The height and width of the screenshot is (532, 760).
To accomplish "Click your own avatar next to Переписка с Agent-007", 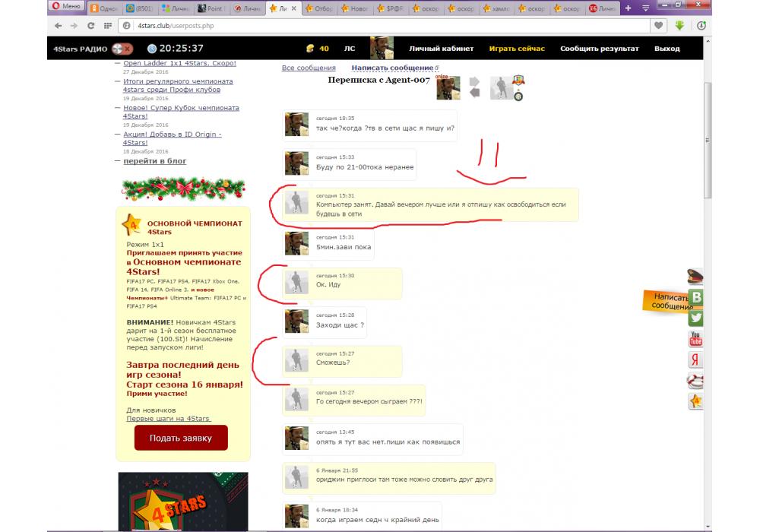I will [x=448, y=88].
